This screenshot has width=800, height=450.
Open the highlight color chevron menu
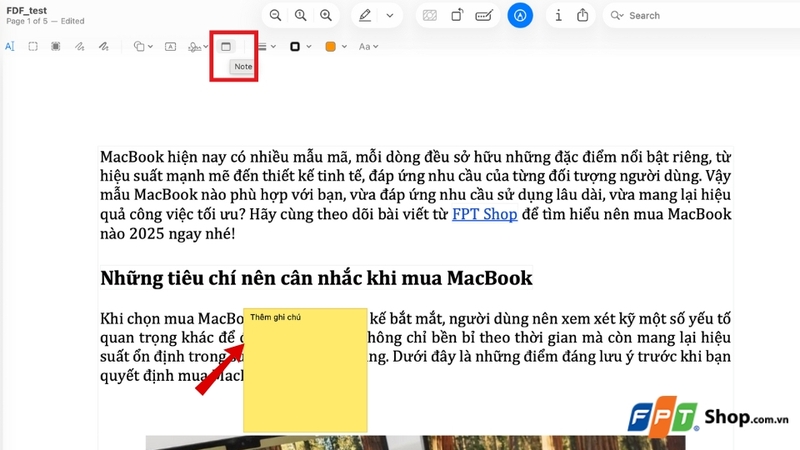tap(390, 15)
